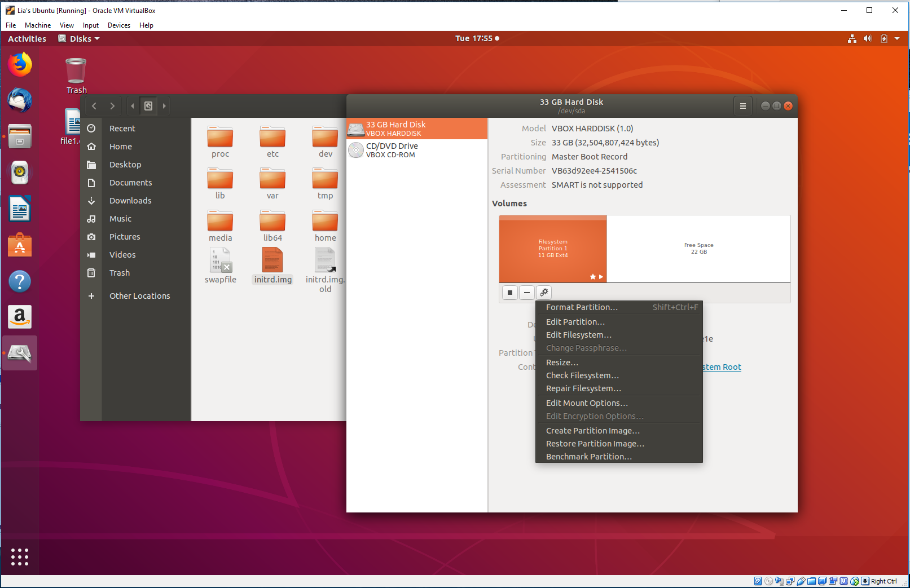This screenshot has width=910, height=588.
Task: Navigate back using the file manager back arrow
Action: 94,105
